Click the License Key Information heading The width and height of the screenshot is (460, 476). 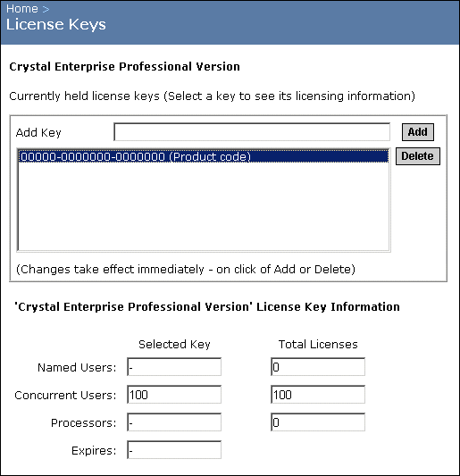pos(207,307)
